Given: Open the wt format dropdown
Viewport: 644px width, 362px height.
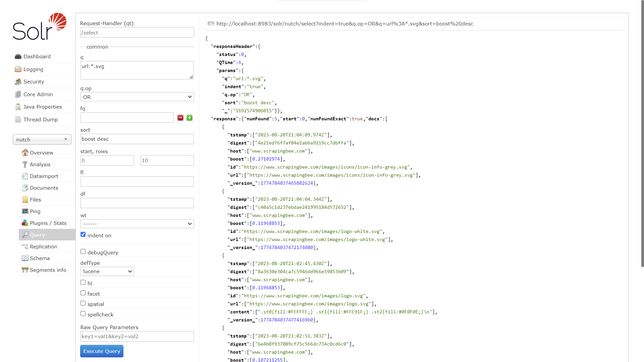Looking at the screenshot, I should 137,223.
